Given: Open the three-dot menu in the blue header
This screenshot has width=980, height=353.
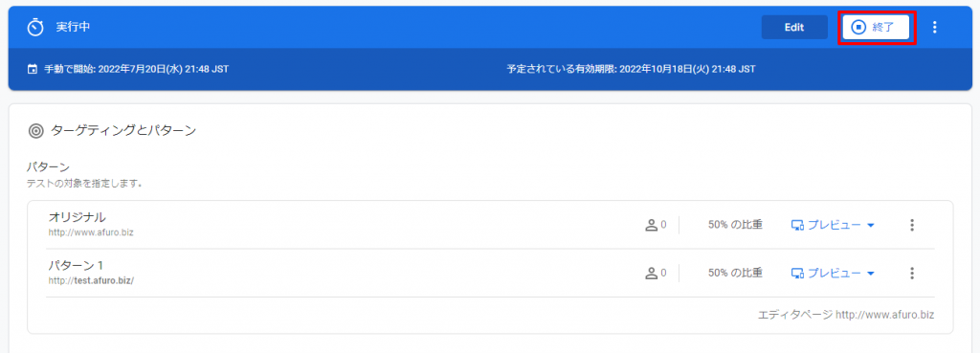Looking at the screenshot, I should click(935, 27).
